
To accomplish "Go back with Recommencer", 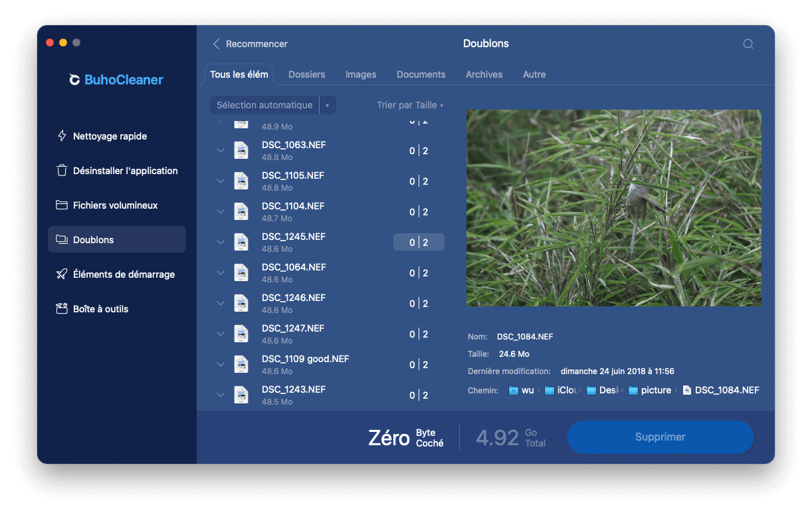I will pos(250,44).
